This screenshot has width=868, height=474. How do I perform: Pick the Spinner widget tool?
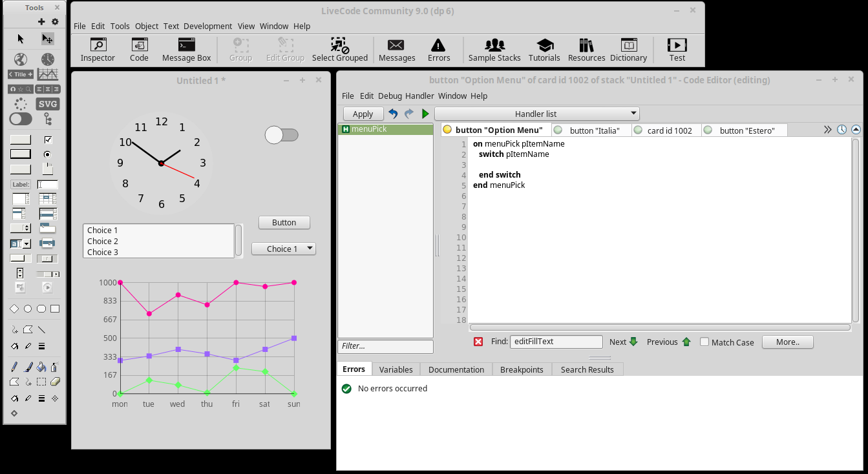(x=21, y=104)
